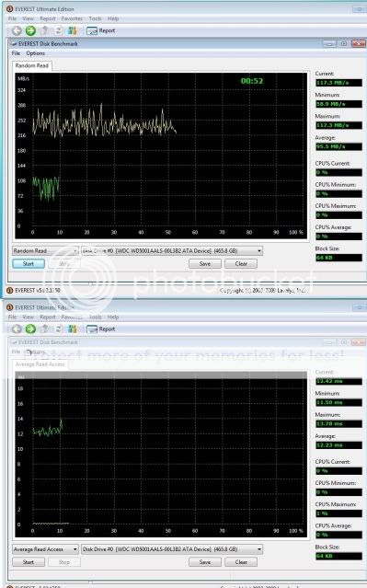
Task: Open disk drive dropdown in Random Read window
Action: (172, 251)
